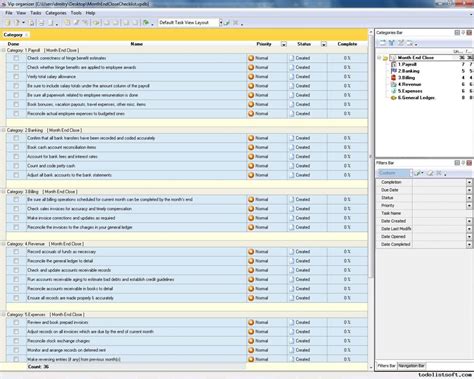
Task: Check Done box for 'Check sales invoices for accuracy'
Action: click(x=16, y=209)
